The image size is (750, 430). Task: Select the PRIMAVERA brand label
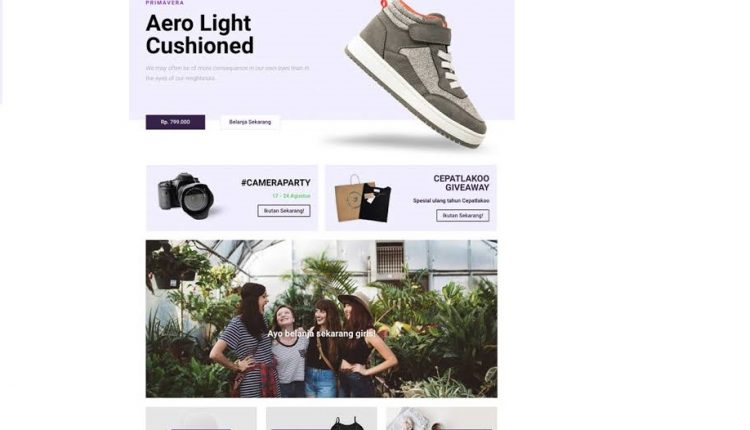[x=165, y=2]
